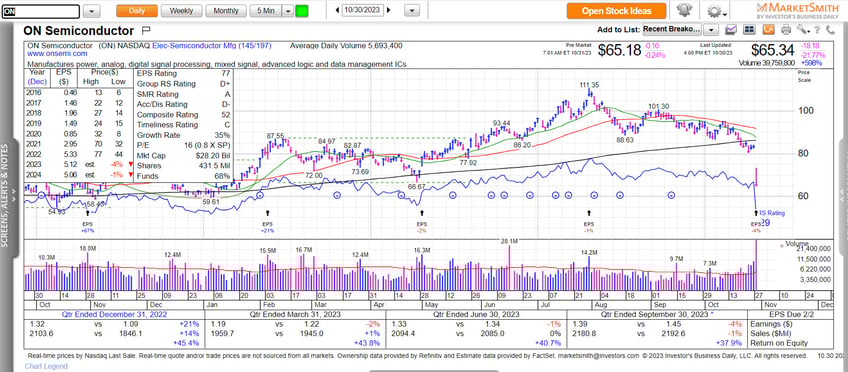Screen dimensions: 848x372
Task: Click the alerts bell icon
Action: point(685,11)
